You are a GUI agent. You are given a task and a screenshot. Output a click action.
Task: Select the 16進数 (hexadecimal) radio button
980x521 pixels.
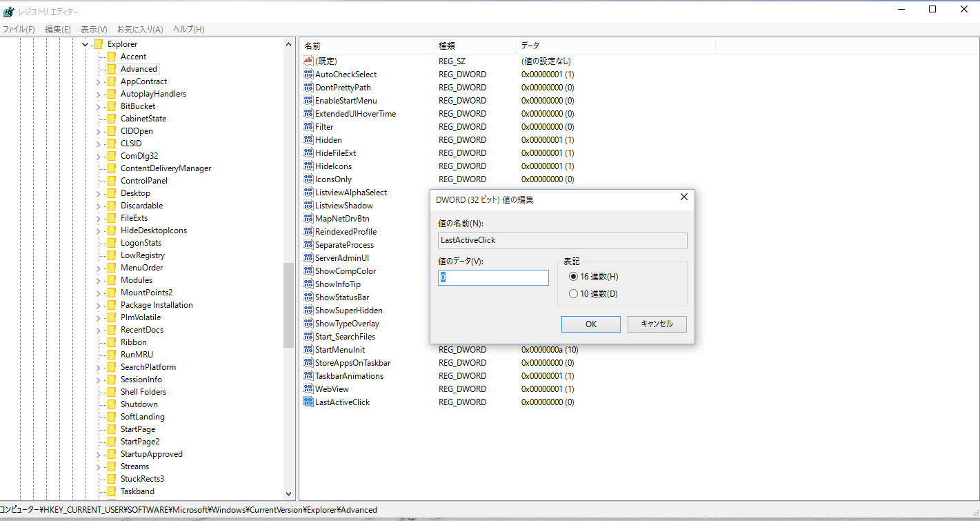coord(573,277)
